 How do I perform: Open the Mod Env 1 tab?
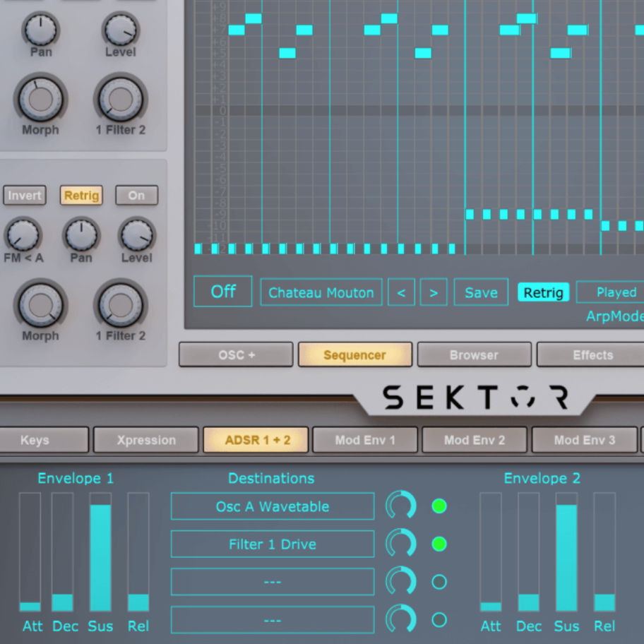click(364, 440)
